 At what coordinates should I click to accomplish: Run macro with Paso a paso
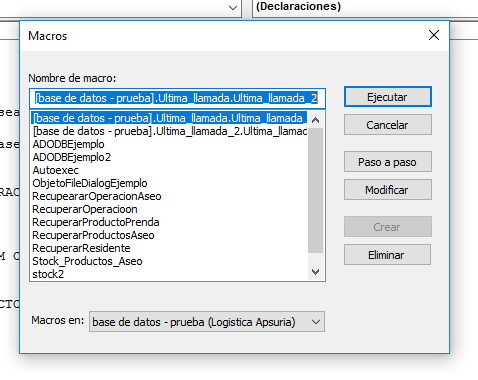(x=388, y=162)
